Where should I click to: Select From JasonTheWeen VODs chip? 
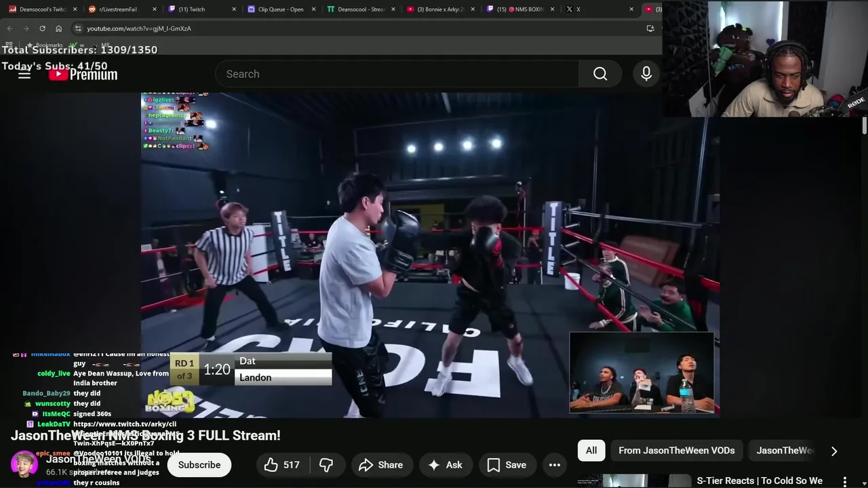click(677, 451)
